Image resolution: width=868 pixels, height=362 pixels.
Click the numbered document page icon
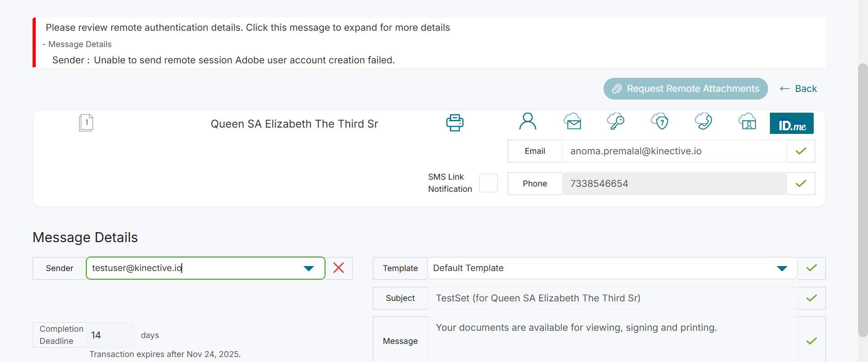coord(86,123)
